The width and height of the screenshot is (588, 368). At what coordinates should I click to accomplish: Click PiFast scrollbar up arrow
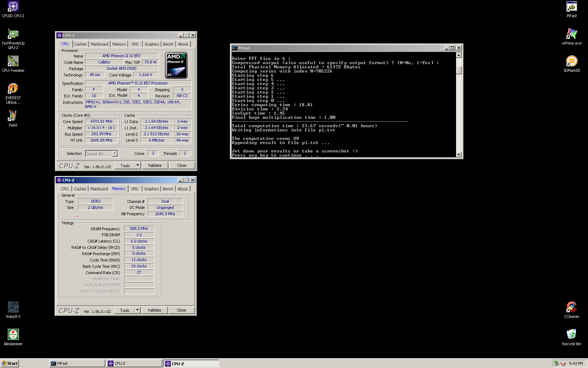click(x=459, y=55)
